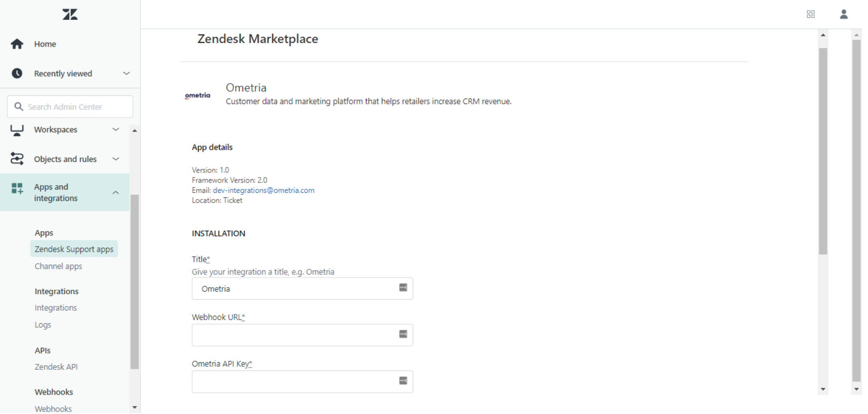Click the inner content scrollbar thumb
868x414 pixels.
click(823, 151)
